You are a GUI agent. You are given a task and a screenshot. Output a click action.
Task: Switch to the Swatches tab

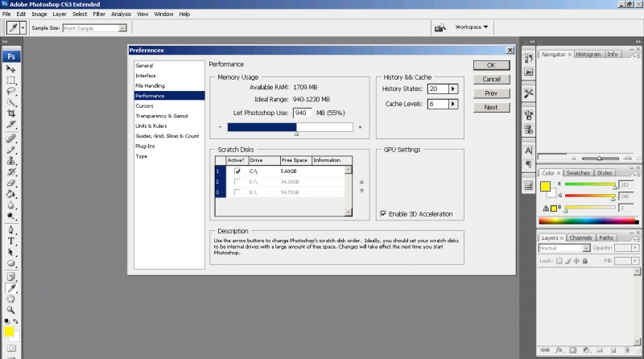(x=576, y=173)
